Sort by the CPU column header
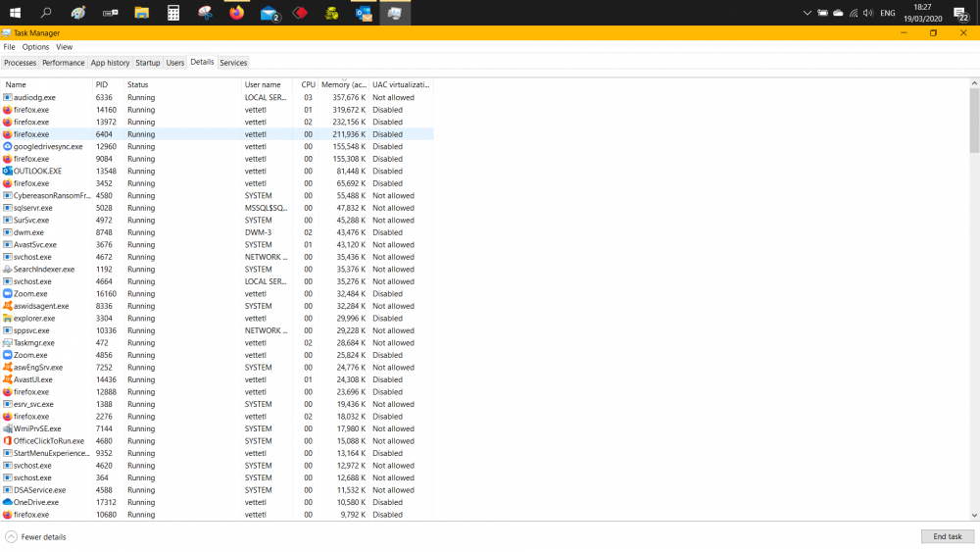 click(306, 84)
